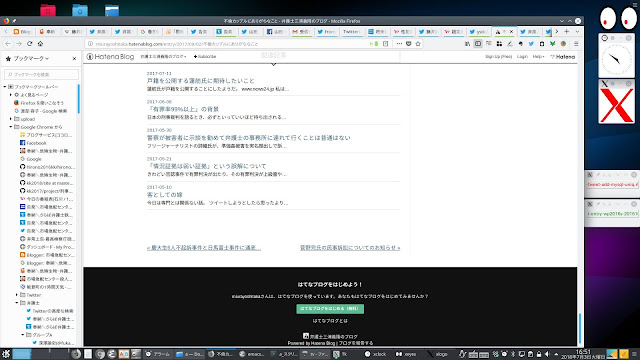Expand the Twitter bookmark folder

pyautogui.click(x=17, y=295)
